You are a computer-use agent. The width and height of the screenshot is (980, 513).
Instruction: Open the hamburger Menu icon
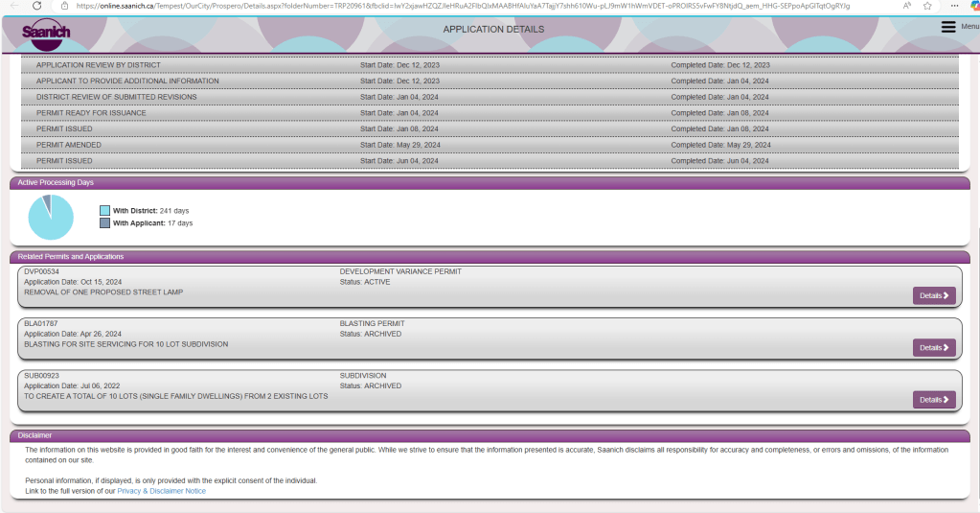pyautogui.click(x=948, y=27)
